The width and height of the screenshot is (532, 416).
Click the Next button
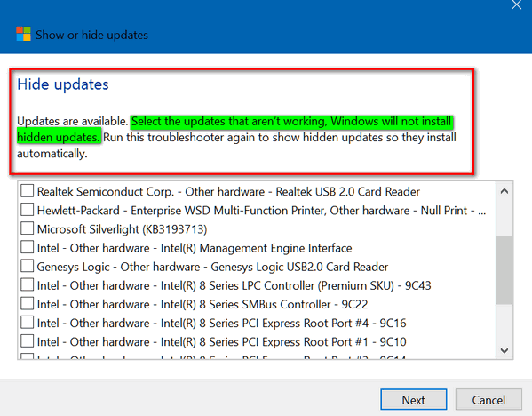[413, 400]
